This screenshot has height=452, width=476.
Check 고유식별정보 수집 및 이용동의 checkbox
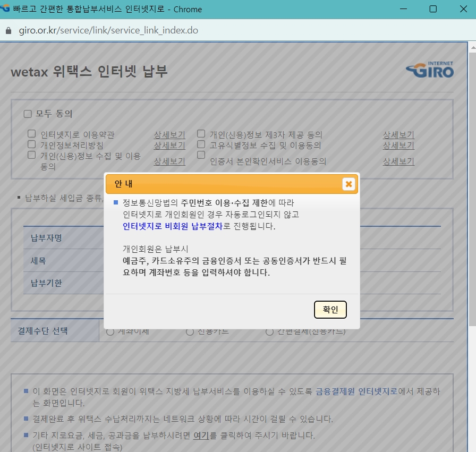(x=201, y=144)
